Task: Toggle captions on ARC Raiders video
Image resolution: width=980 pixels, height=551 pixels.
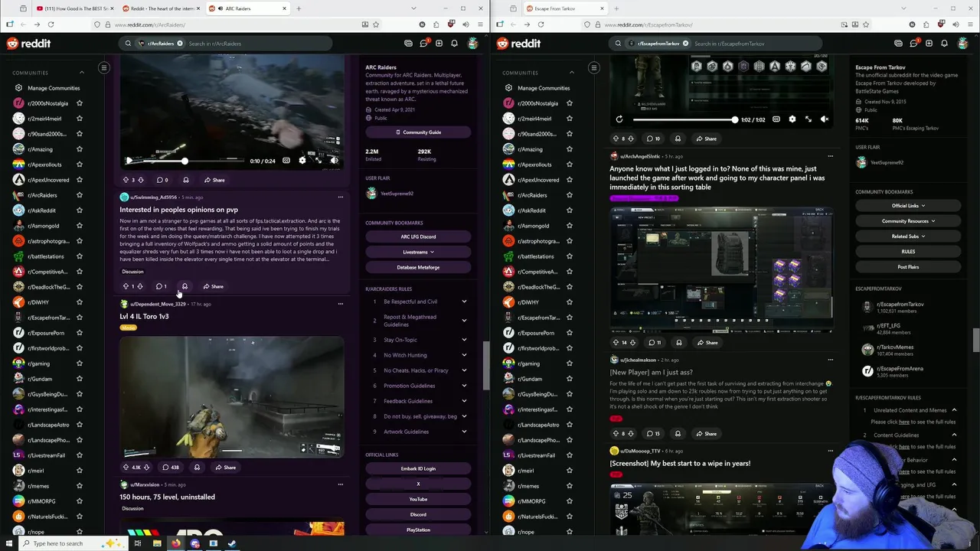Action: pos(286,161)
